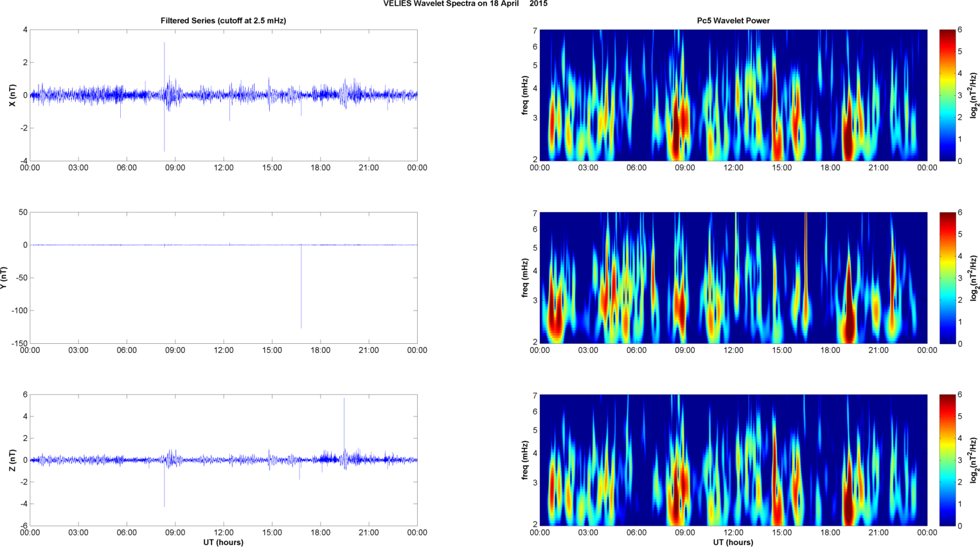980x547 pixels.
Task: Click "freq (mHz)" label of the Y-component spectrogram
Action: tap(525, 278)
